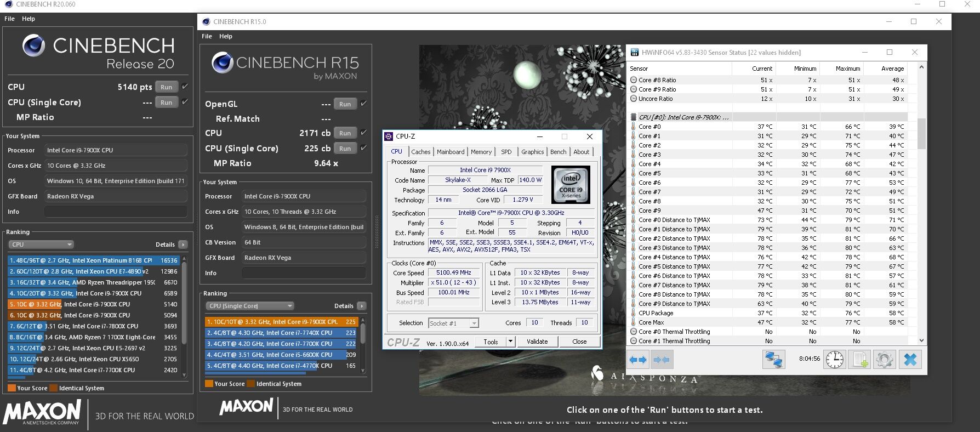This screenshot has width=980, height=432.
Task: Switch to CPU-Z About tab
Action: pyautogui.click(x=582, y=152)
